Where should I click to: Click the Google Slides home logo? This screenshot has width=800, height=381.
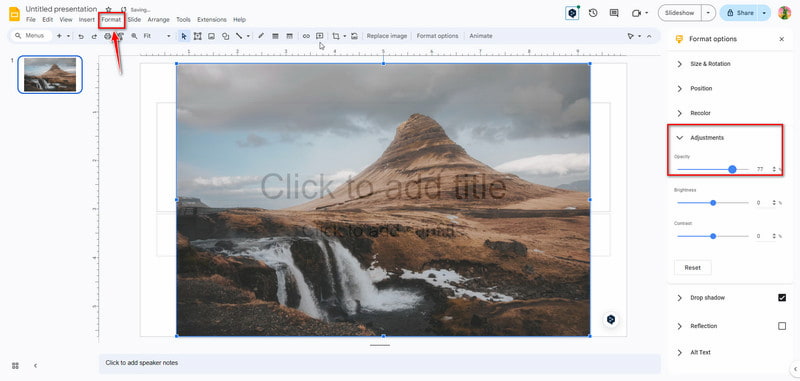tap(14, 14)
